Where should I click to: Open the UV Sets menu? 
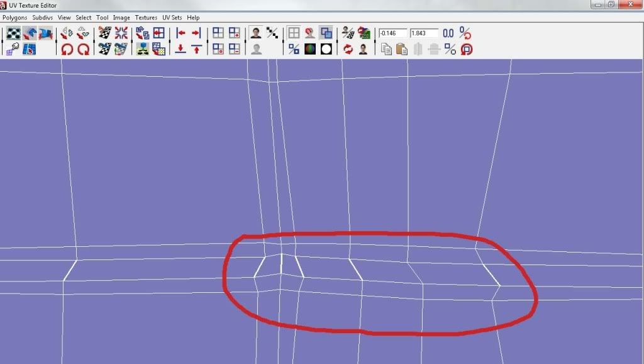click(172, 18)
